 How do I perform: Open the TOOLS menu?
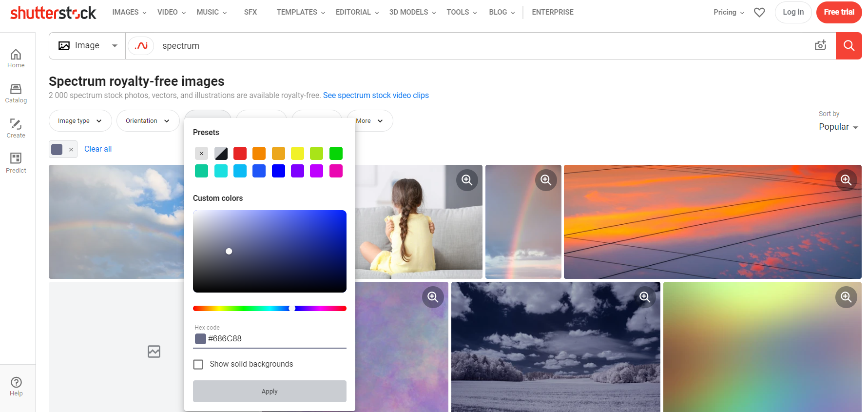pyautogui.click(x=462, y=12)
